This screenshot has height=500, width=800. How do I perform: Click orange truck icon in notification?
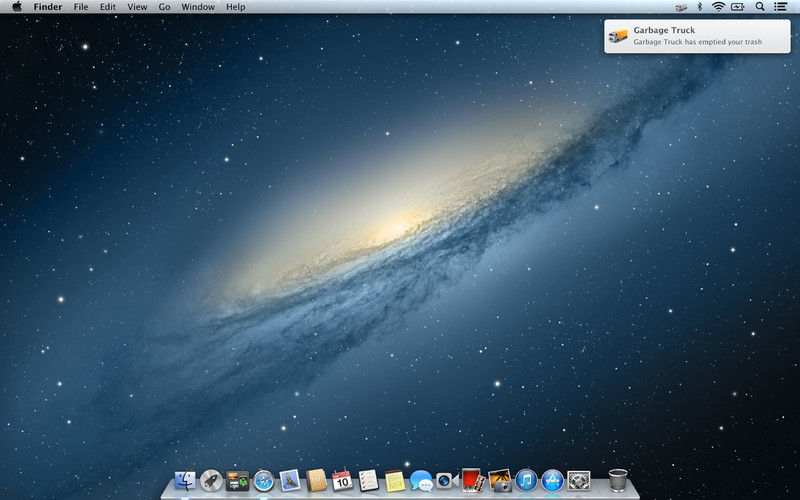(618, 36)
